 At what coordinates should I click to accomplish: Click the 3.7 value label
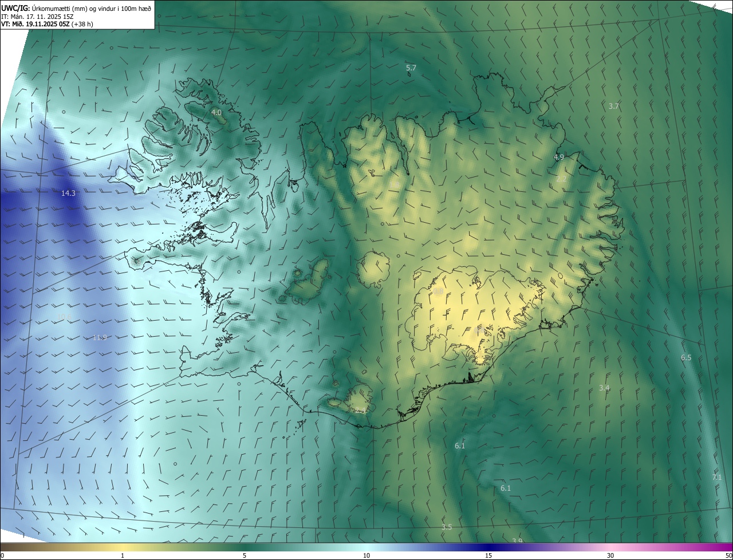click(614, 107)
